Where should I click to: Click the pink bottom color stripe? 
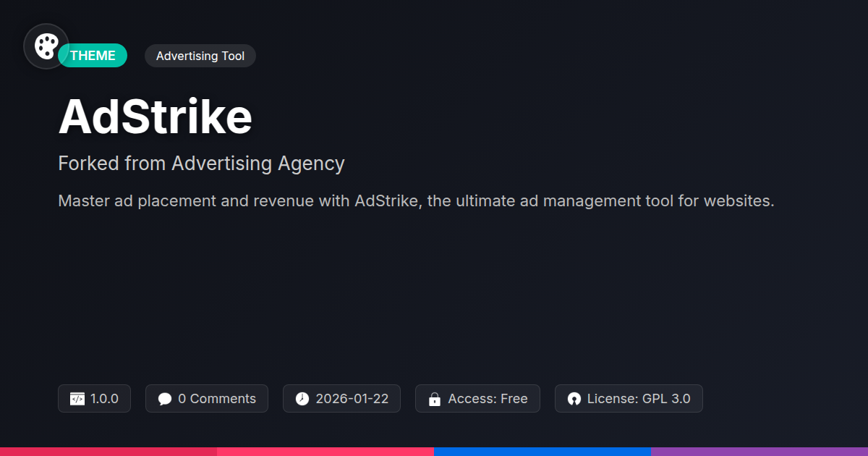[325, 452]
